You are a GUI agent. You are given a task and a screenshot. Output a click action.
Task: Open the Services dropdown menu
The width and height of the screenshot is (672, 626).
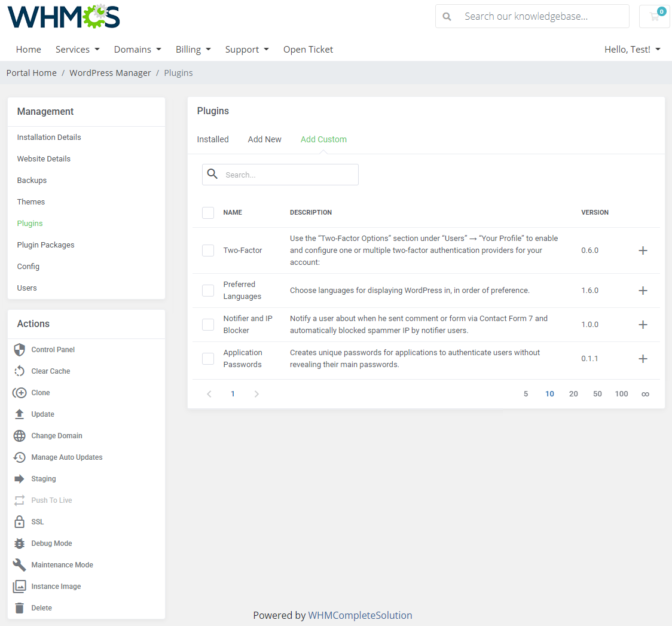77,49
